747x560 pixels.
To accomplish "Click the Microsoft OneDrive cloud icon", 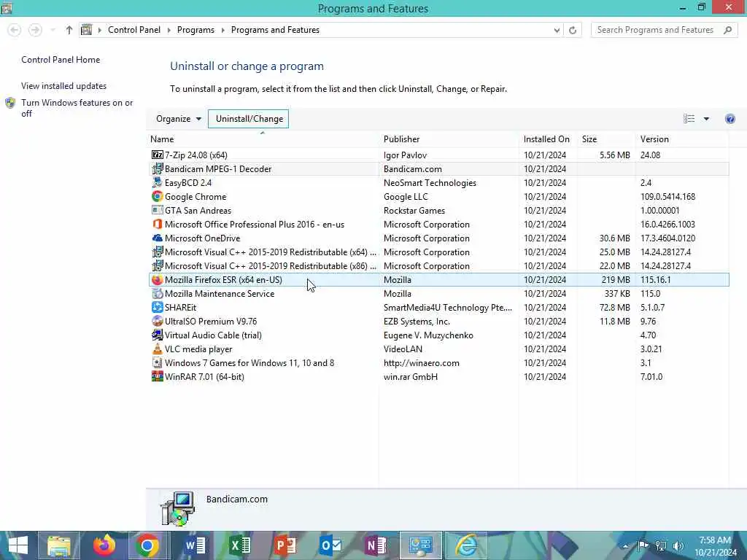I will pos(158,238).
